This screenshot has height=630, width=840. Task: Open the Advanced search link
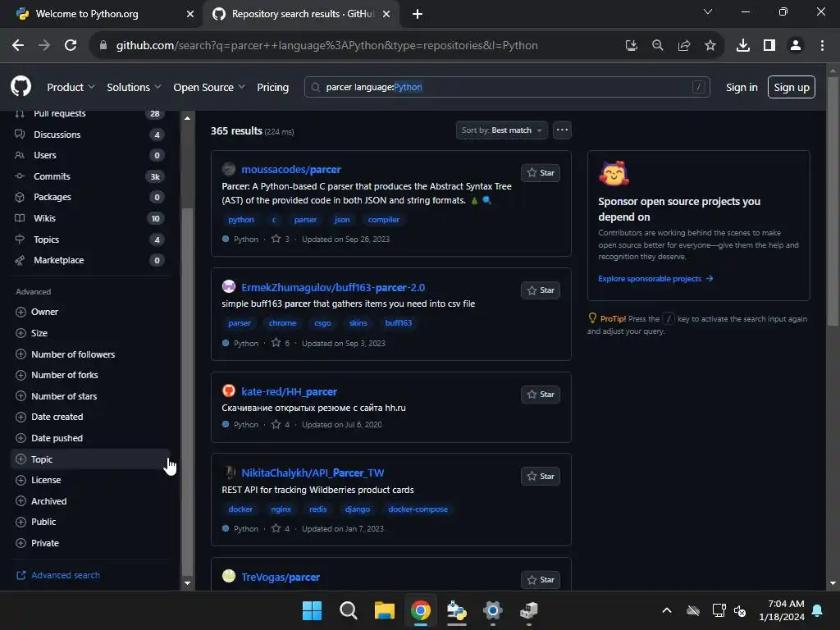click(x=66, y=575)
